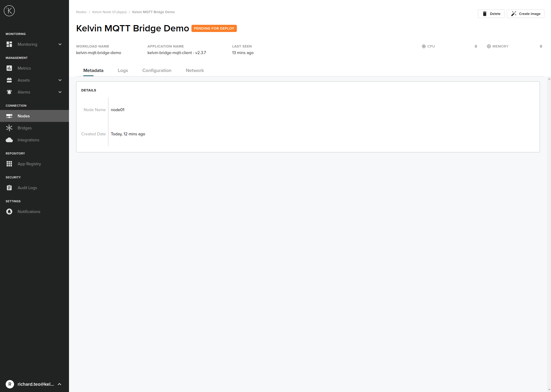Select the Nodes sidebar icon
The image size is (551, 392).
click(x=9, y=116)
